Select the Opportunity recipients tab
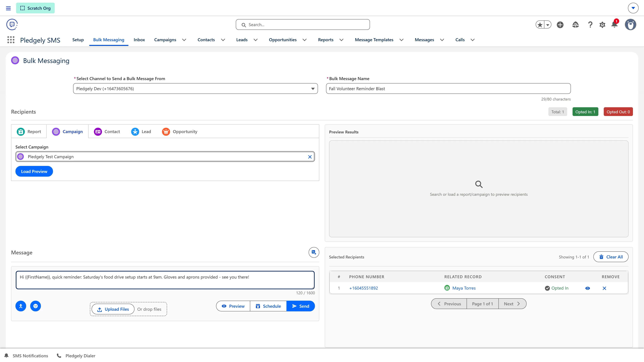Screen dimensions: 644x362 point(180,132)
